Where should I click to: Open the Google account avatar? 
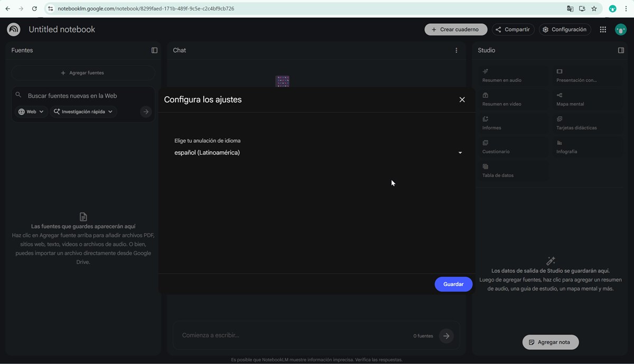(x=620, y=30)
